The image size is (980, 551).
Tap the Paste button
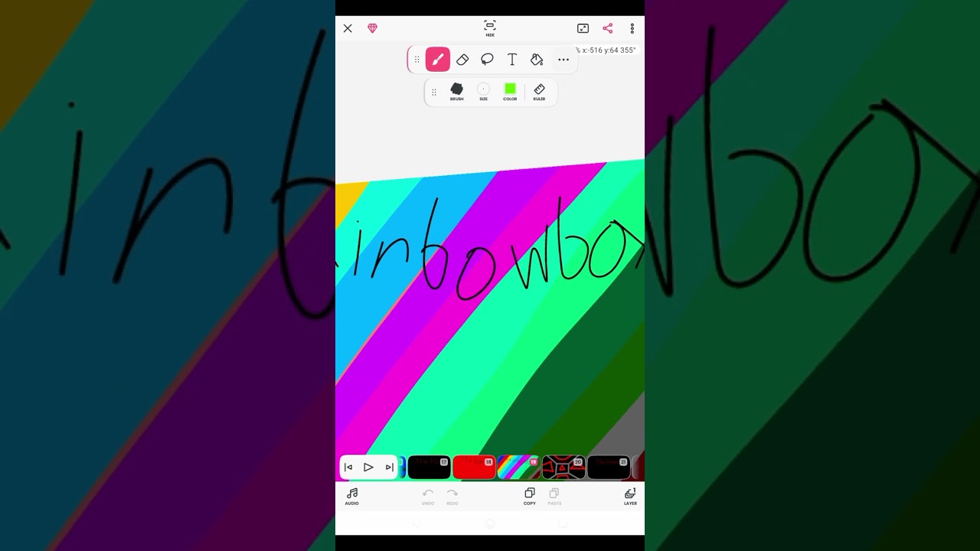(554, 496)
